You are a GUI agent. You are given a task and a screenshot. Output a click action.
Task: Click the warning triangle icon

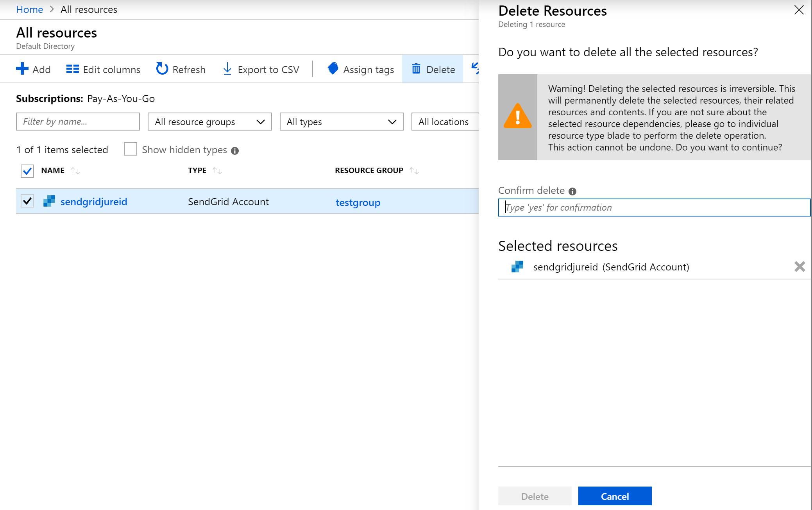[x=518, y=117]
